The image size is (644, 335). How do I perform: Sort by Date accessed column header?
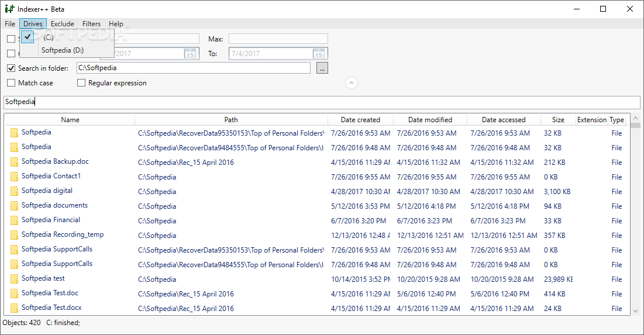(x=504, y=120)
